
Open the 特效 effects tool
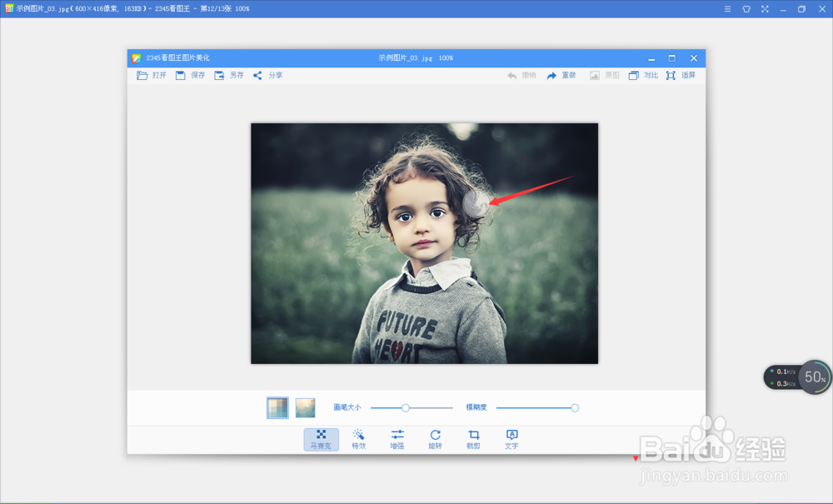coord(358,440)
